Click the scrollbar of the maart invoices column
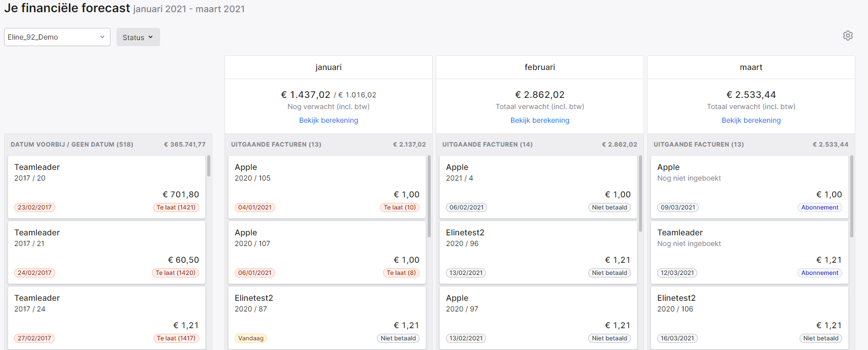The height and width of the screenshot is (350, 868). (x=852, y=196)
